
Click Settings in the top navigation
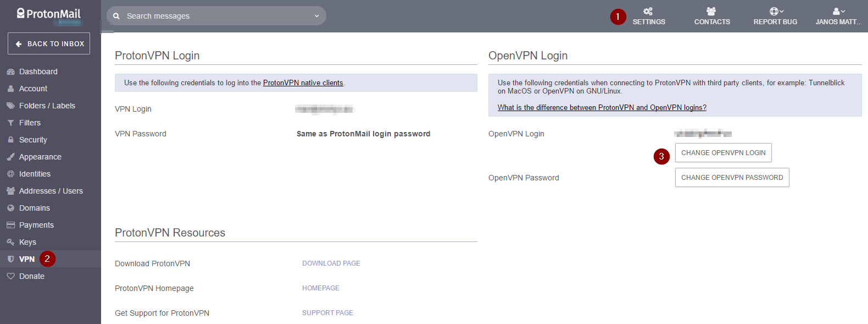(649, 16)
